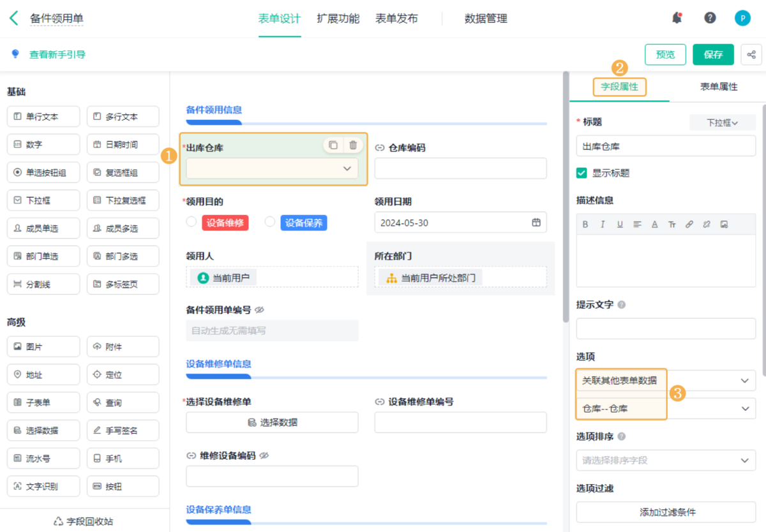
Task: Delete the 出库仓库 field with trash icon
Action: coord(353,145)
